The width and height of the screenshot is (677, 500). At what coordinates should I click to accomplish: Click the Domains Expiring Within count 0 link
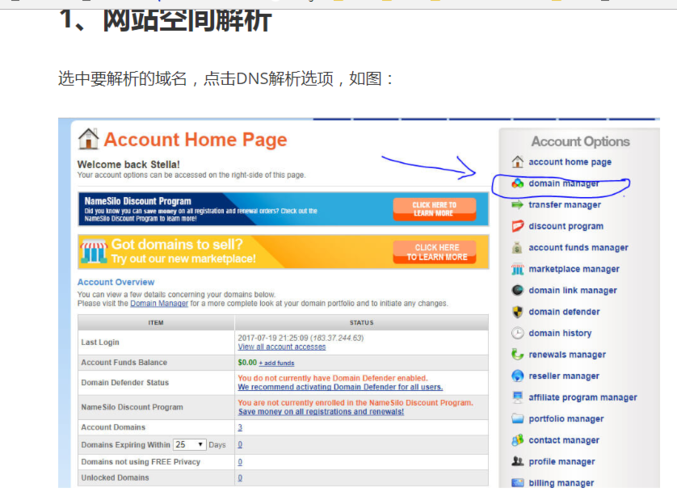pyautogui.click(x=240, y=445)
